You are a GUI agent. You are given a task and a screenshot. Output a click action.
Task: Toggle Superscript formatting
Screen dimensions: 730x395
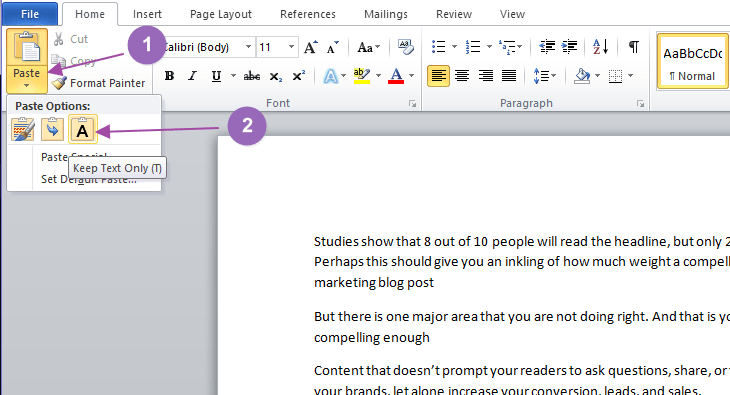[298, 76]
